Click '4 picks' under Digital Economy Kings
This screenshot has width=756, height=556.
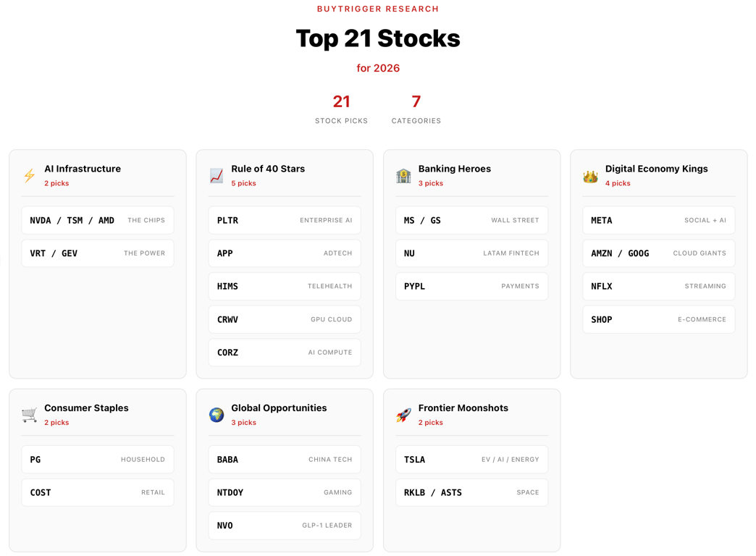618,183
